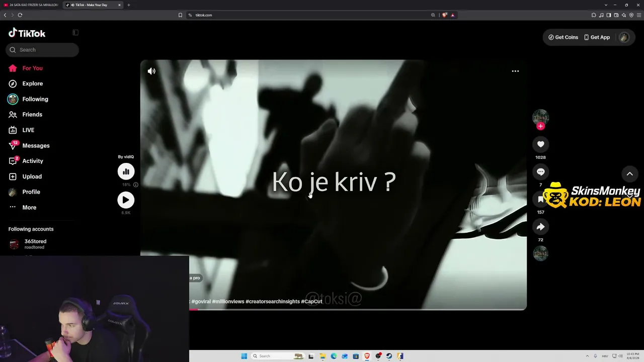Image resolution: width=644 pixels, height=362 pixels.
Task: Open the creator's avatar next to video
Action: (541, 117)
